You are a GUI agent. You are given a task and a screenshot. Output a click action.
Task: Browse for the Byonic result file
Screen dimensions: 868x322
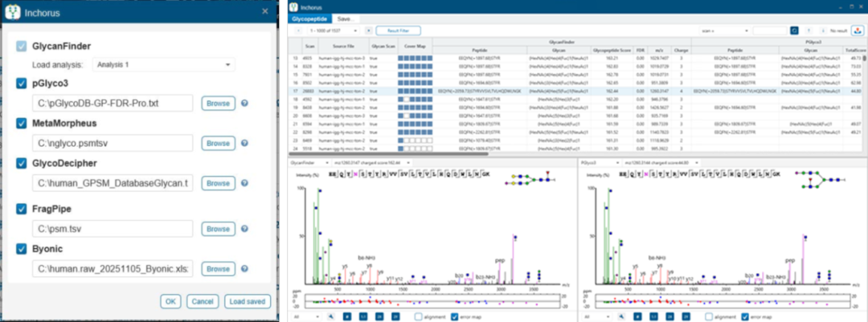coord(218,269)
